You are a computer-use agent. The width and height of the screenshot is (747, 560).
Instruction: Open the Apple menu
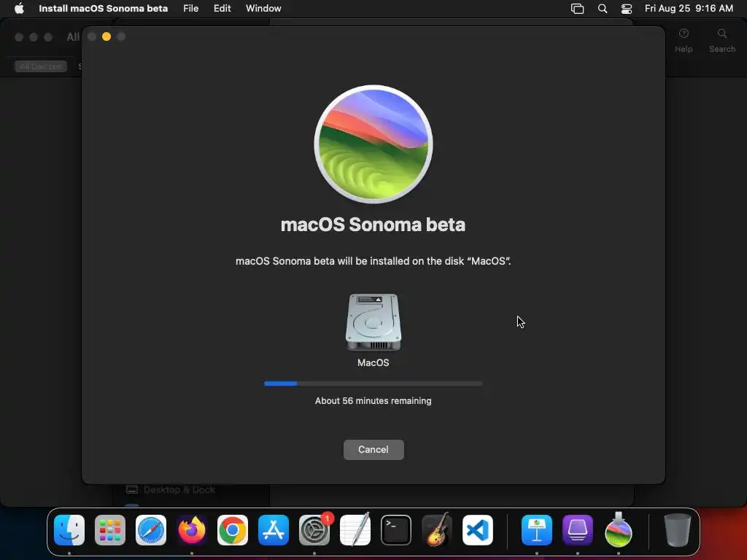click(x=19, y=9)
